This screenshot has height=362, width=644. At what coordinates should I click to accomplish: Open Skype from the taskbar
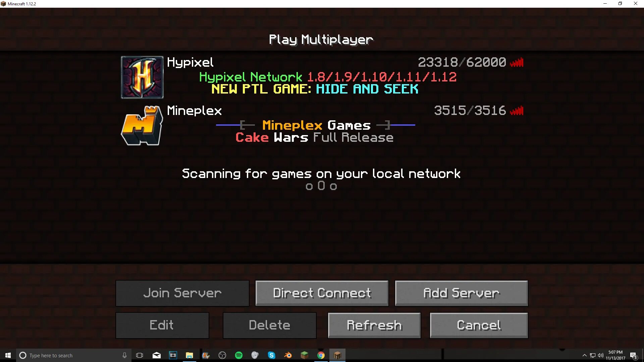(272, 355)
